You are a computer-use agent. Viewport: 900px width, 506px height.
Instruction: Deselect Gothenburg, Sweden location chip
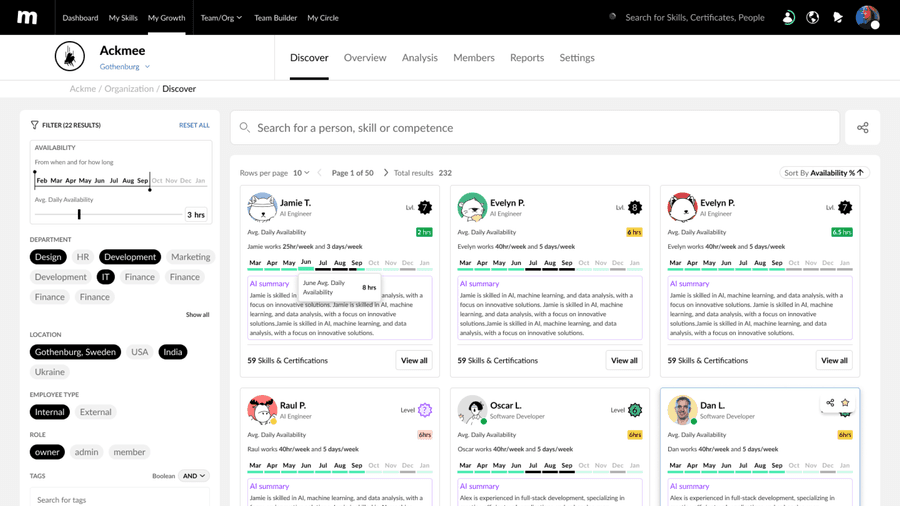[75, 352]
